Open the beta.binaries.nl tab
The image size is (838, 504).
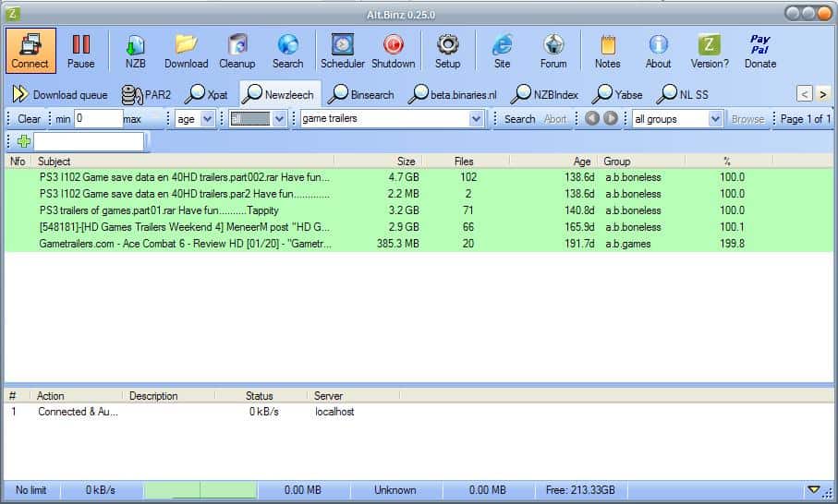(x=453, y=94)
